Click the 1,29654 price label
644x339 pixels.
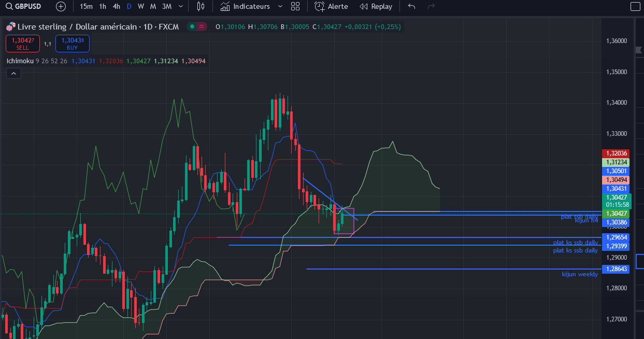(616, 237)
